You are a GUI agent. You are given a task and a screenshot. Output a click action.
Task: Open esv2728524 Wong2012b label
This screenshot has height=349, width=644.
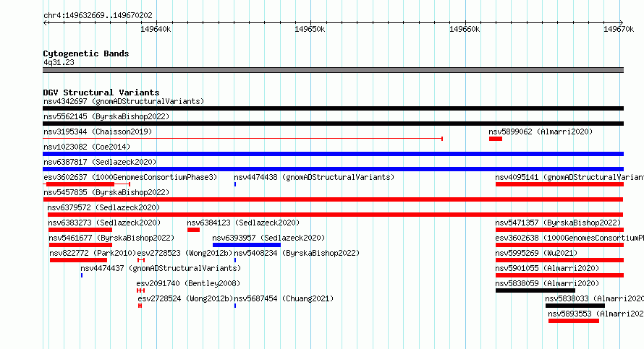coord(185,298)
